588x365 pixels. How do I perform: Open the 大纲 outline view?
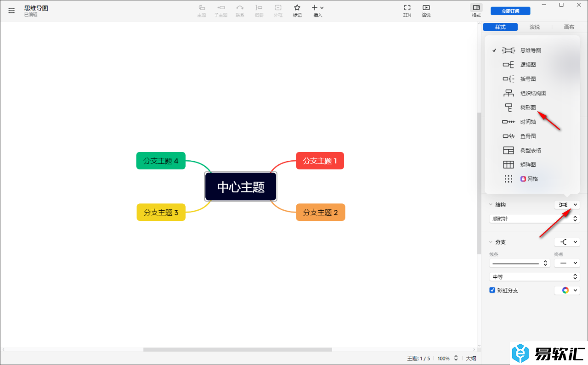(471, 358)
